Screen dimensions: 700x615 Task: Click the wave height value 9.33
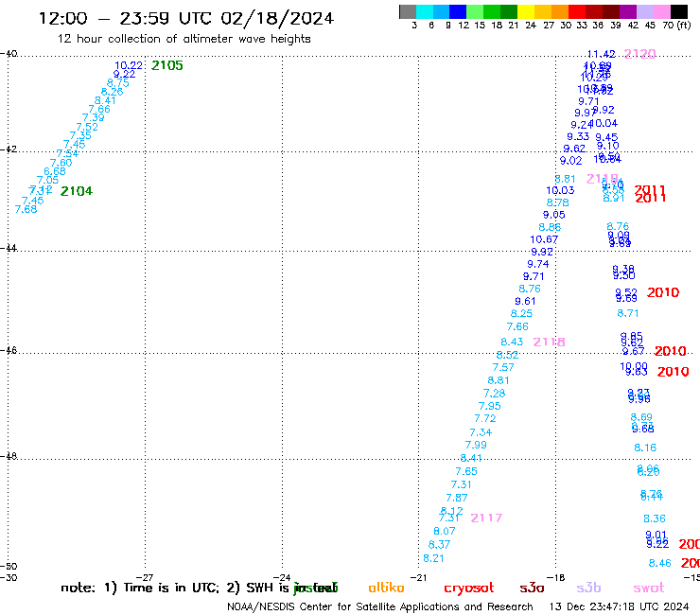click(x=578, y=136)
